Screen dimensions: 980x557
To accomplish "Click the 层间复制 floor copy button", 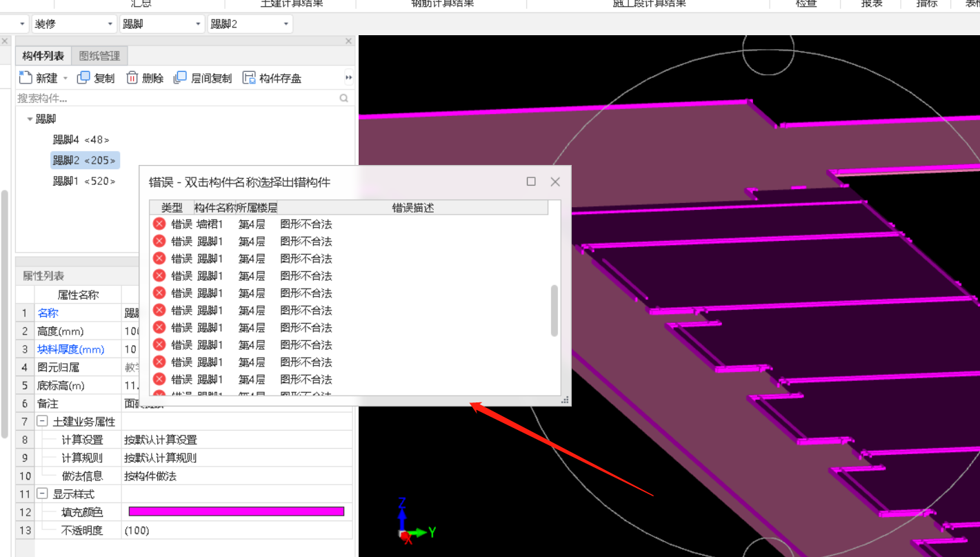I will coord(203,78).
